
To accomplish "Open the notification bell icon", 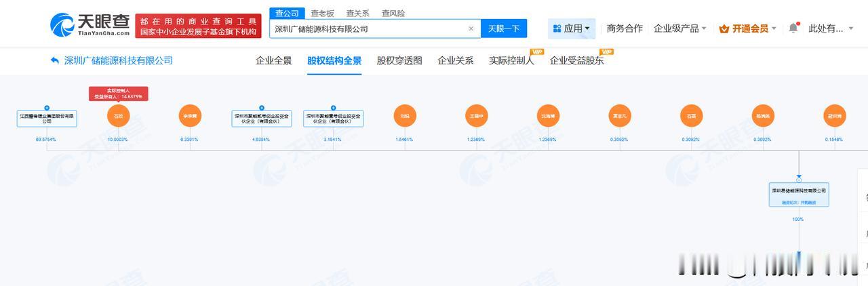I will pyautogui.click(x=793, y=28).
